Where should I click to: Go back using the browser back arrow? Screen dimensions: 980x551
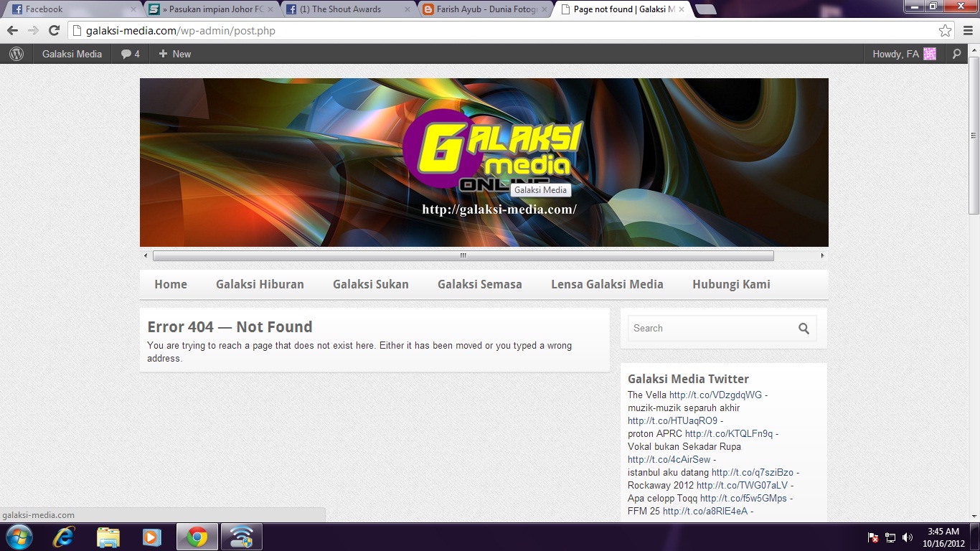12,31
